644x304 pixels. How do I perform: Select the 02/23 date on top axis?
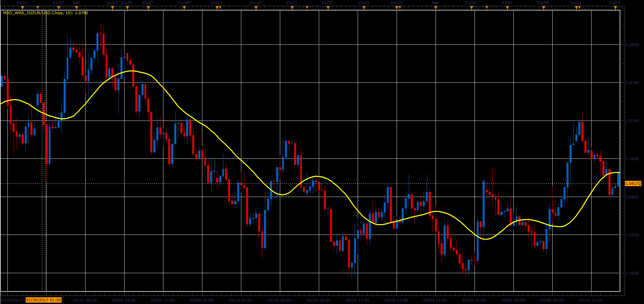click(363, 3)
